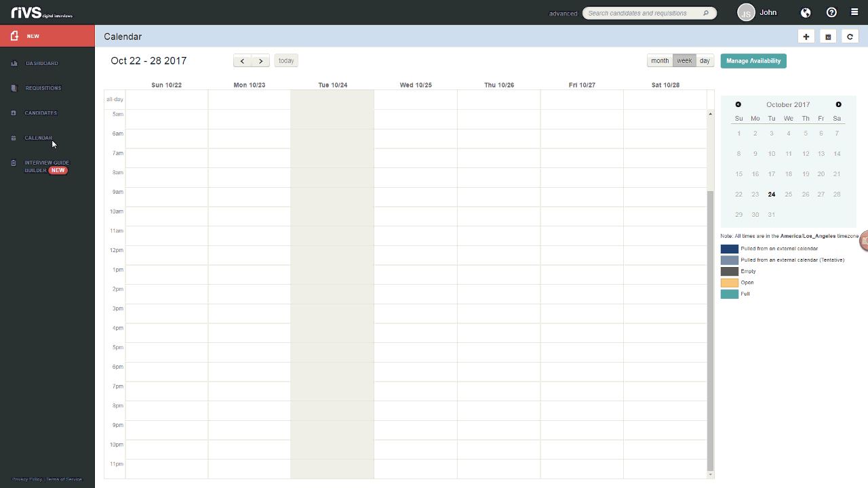Click the Fri 10/27 column header
868x488 pixels.
coord(582,85)
